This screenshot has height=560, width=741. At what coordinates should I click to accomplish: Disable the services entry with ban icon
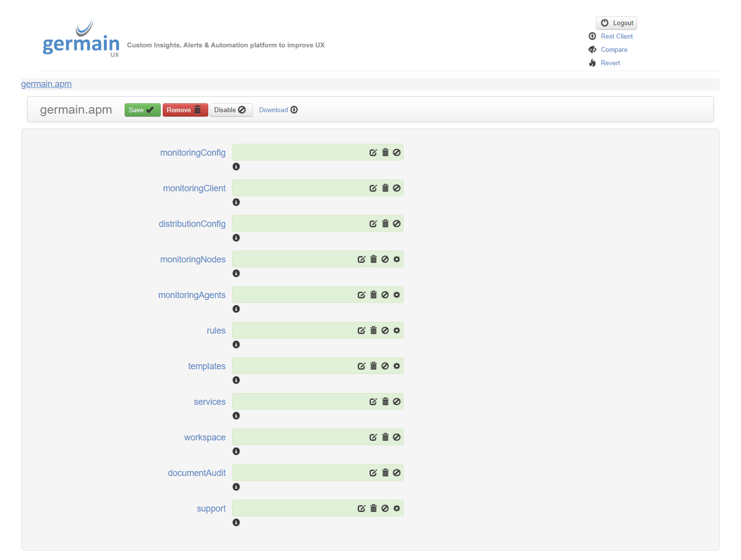[x=397, y=402]
